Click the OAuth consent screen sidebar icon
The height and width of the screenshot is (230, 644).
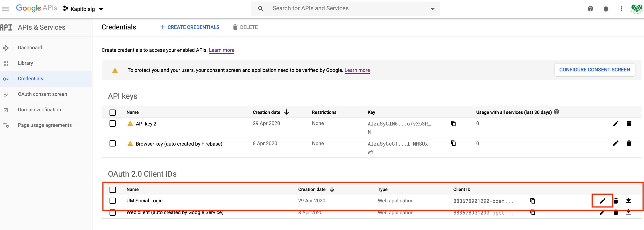click(6, 94)
